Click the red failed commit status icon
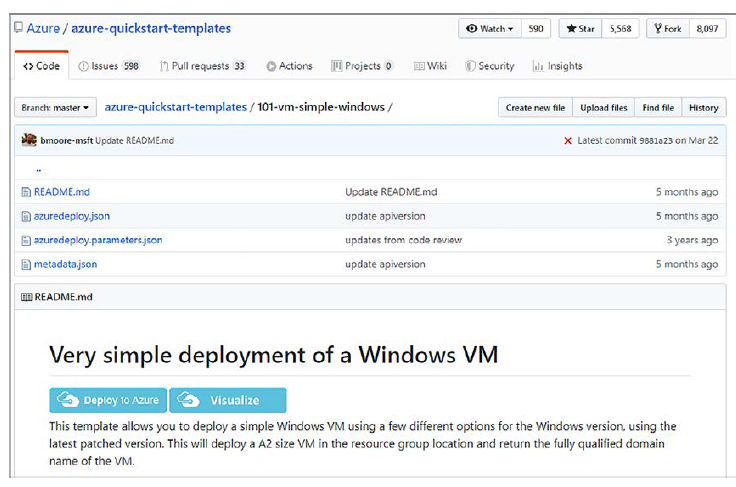The width and height of the screenshot is (736, 487). click(568, 141)
